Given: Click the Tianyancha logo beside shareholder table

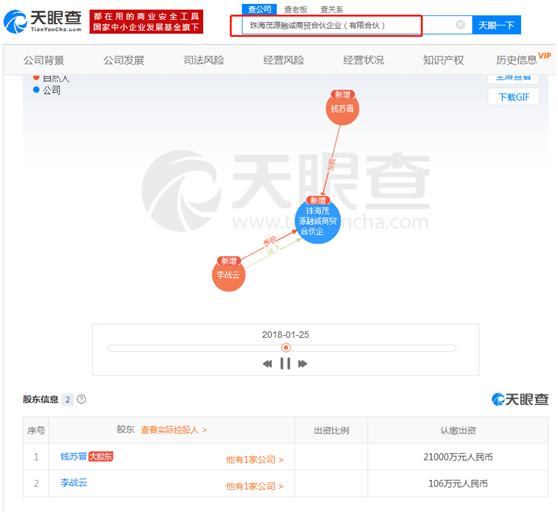Looking at the screenshot, I should 520,399.
